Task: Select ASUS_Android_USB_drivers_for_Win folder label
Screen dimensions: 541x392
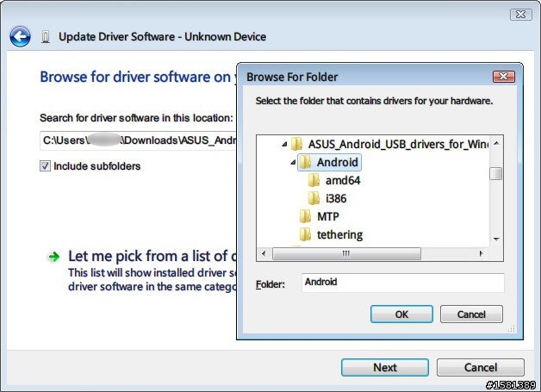Action: [398, 144]
